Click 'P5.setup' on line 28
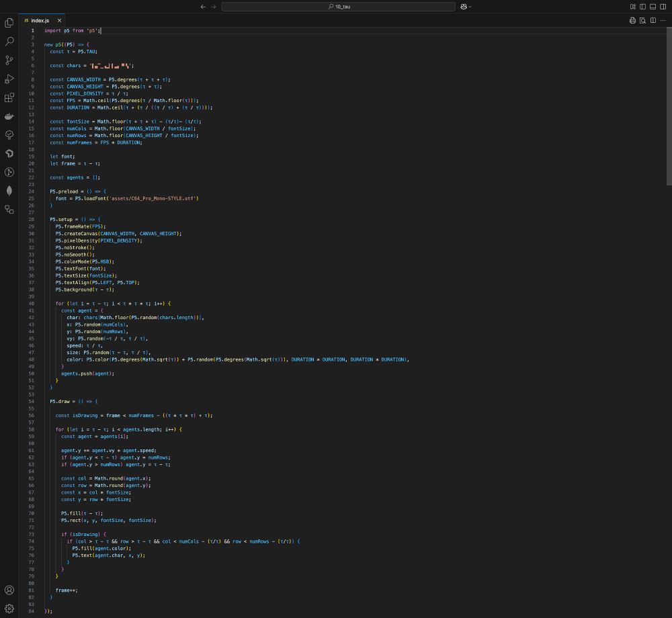 point(61,219)
